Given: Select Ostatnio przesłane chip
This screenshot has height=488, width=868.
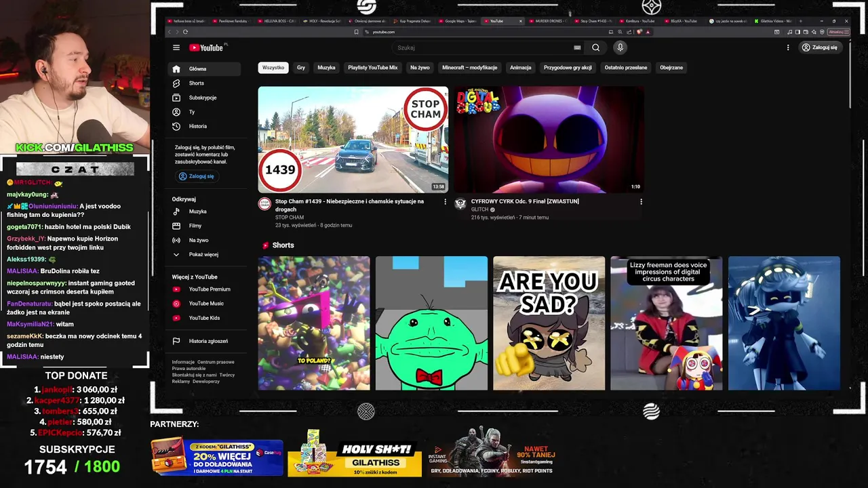Looking at the screenshot, I should point(626,68).
